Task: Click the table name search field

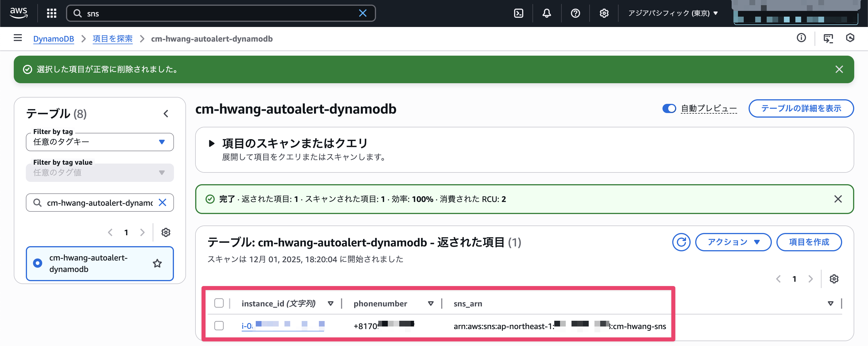Action: click(x=99, y=203)
